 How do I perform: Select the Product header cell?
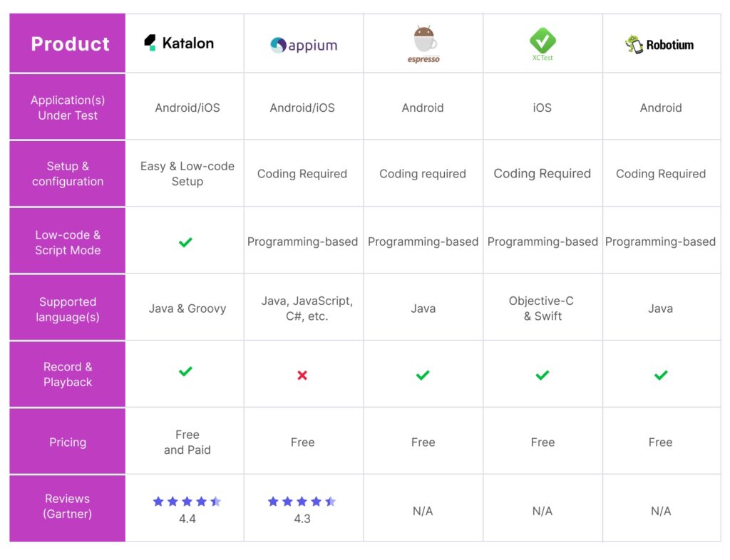coord(70,44)
